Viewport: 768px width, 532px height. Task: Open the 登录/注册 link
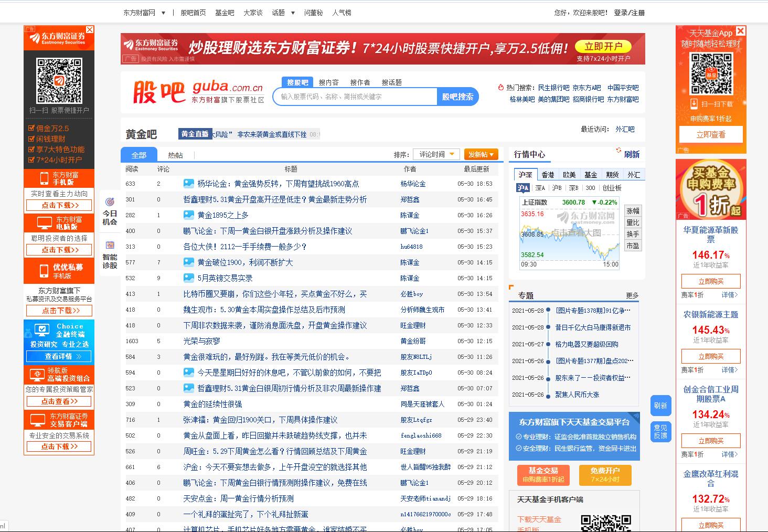click(629, 13)
